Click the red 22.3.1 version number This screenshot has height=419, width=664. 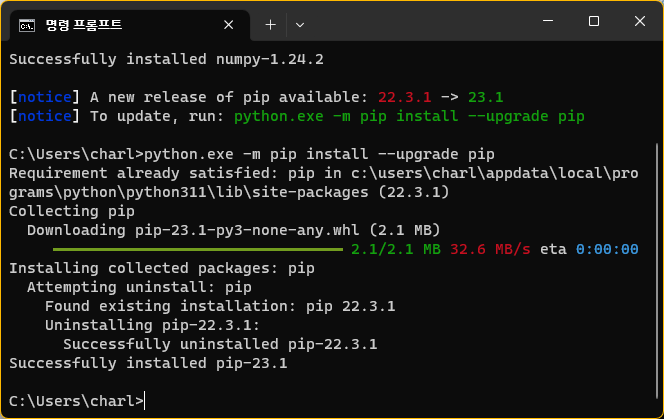(404, 97)
